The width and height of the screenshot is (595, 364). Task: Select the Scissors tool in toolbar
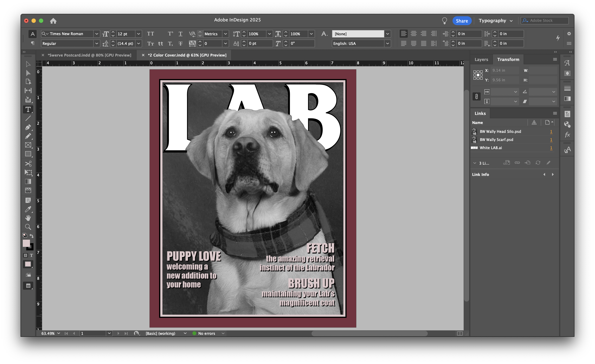(x=28, y=164)
